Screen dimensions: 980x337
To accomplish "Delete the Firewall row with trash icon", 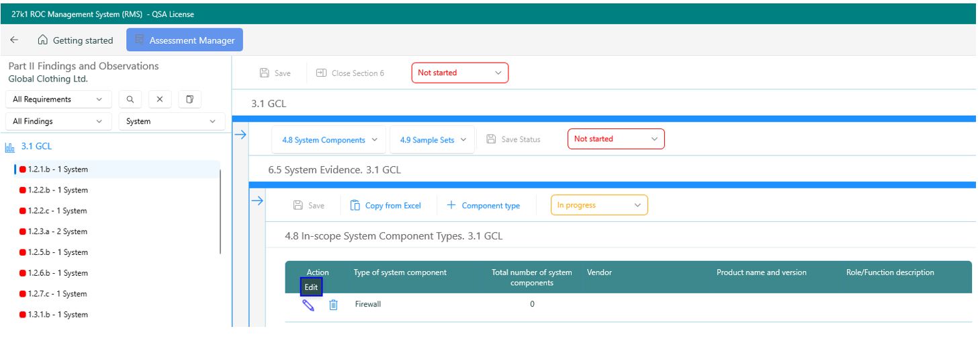I will [x=333, y=305].
